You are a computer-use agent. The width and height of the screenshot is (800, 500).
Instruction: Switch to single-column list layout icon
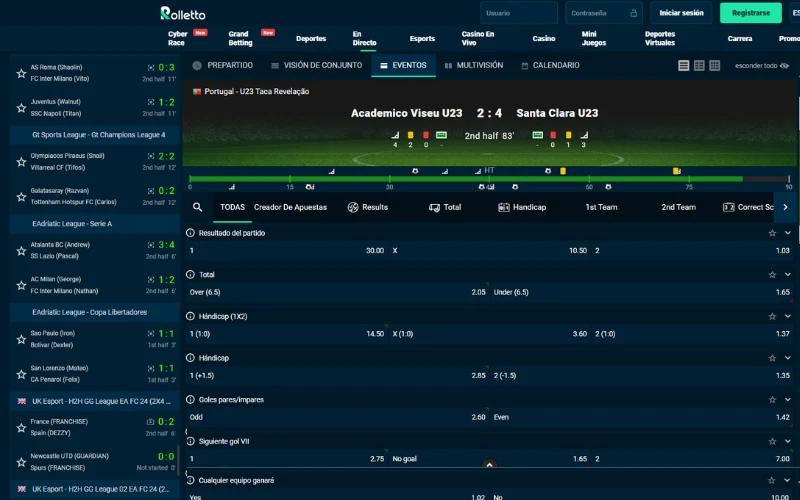(684, 65)
